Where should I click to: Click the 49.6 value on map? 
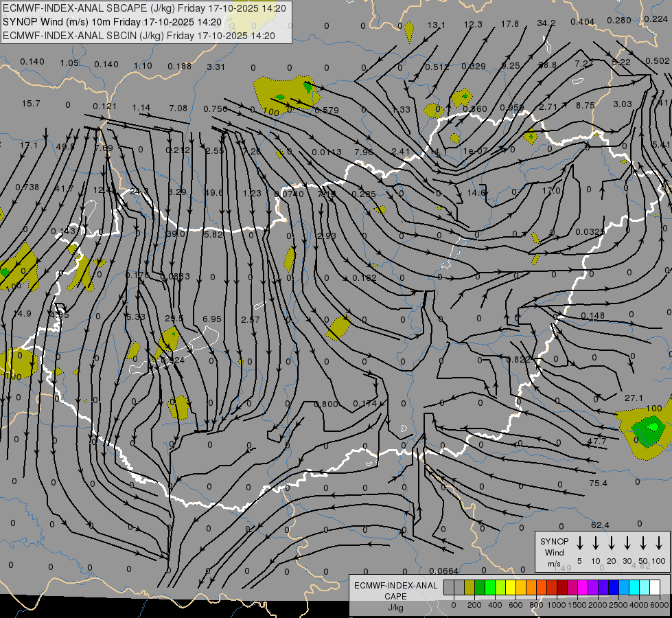point(213,192)
